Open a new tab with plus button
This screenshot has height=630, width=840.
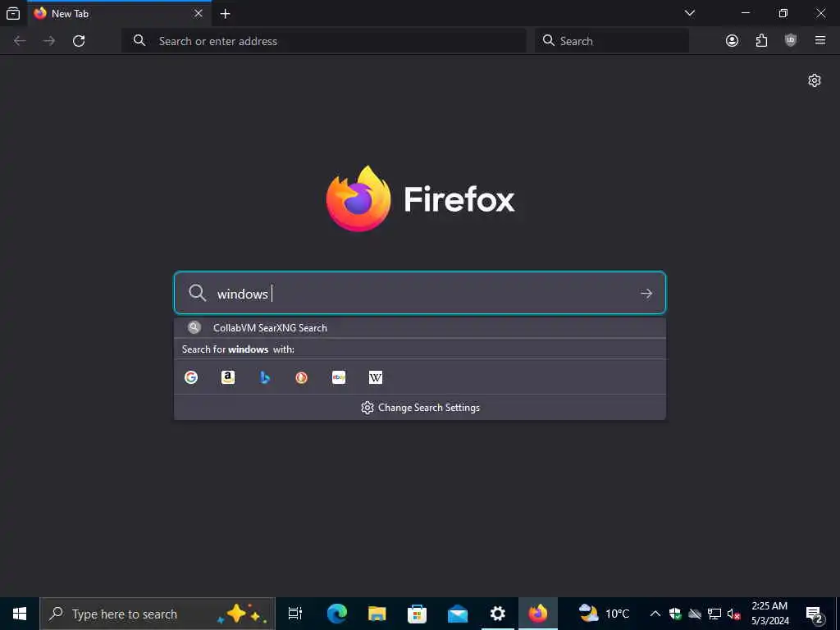tap(226, 14)
